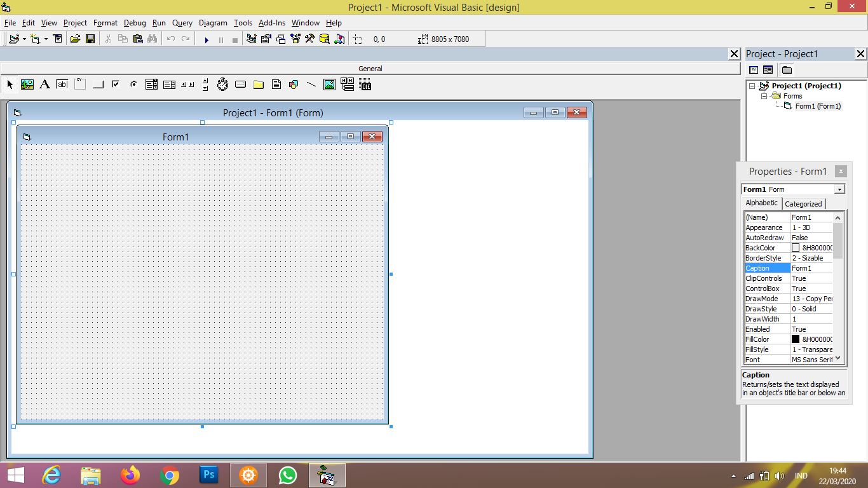Switch to the Categorized properties tab
Screen dimensions: 868x488
click(x=803, y=204)
